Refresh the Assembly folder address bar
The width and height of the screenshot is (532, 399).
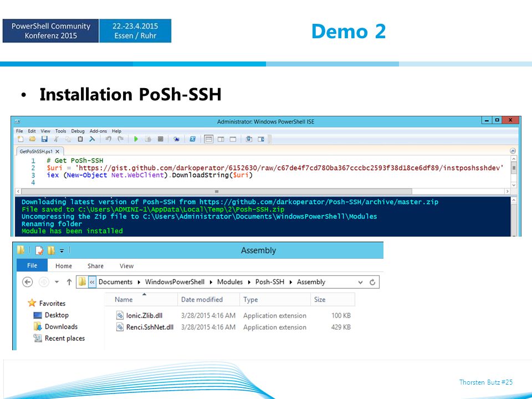[x=372, y=282]
